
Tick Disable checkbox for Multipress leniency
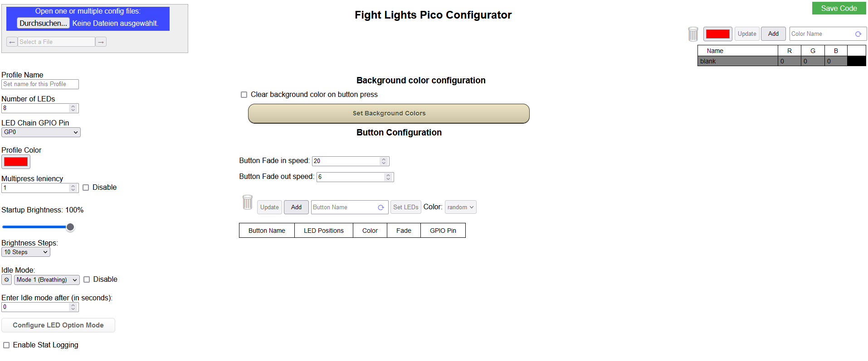(x=86, y=188)
